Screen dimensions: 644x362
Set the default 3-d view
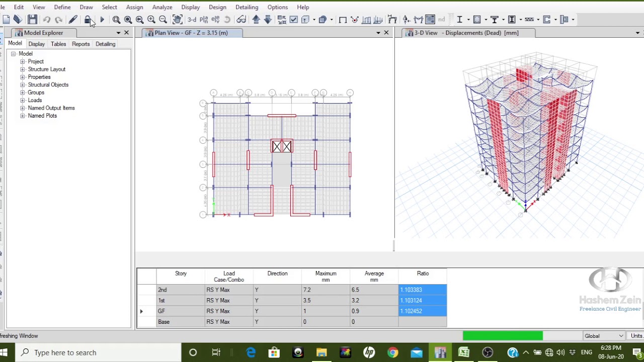(x=192, y=20)
